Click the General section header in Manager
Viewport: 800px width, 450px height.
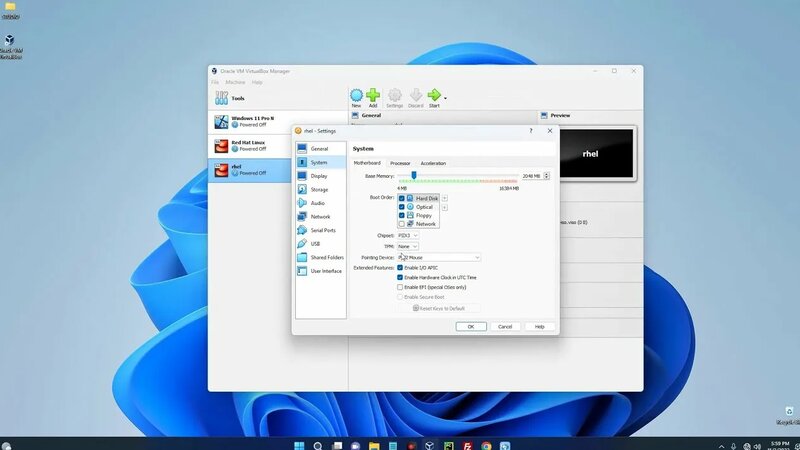pyautogui.click(x=371, y=115)
